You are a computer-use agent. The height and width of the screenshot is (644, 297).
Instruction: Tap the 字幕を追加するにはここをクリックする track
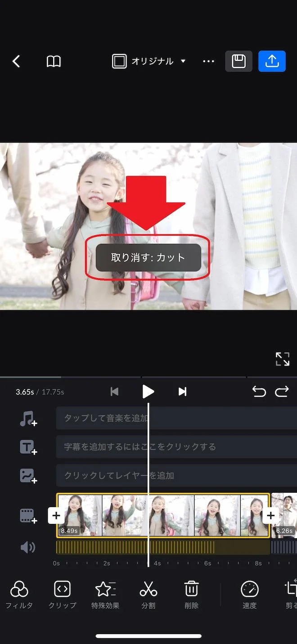(x=176, y=447)
